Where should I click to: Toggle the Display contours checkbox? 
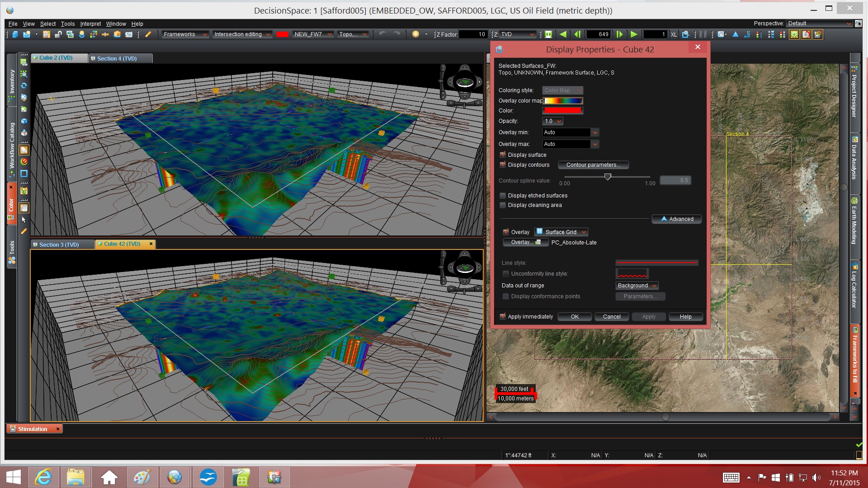(x=503, y=164)
